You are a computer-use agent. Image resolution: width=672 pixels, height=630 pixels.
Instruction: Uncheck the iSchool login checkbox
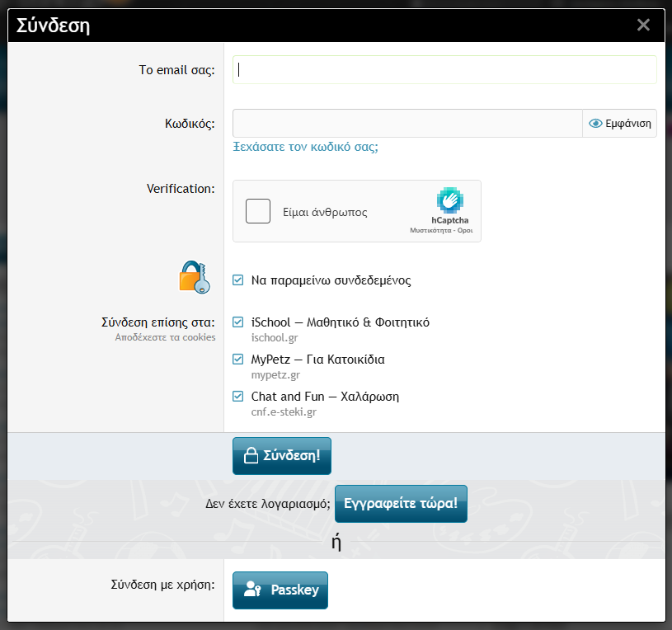(238, 322)
